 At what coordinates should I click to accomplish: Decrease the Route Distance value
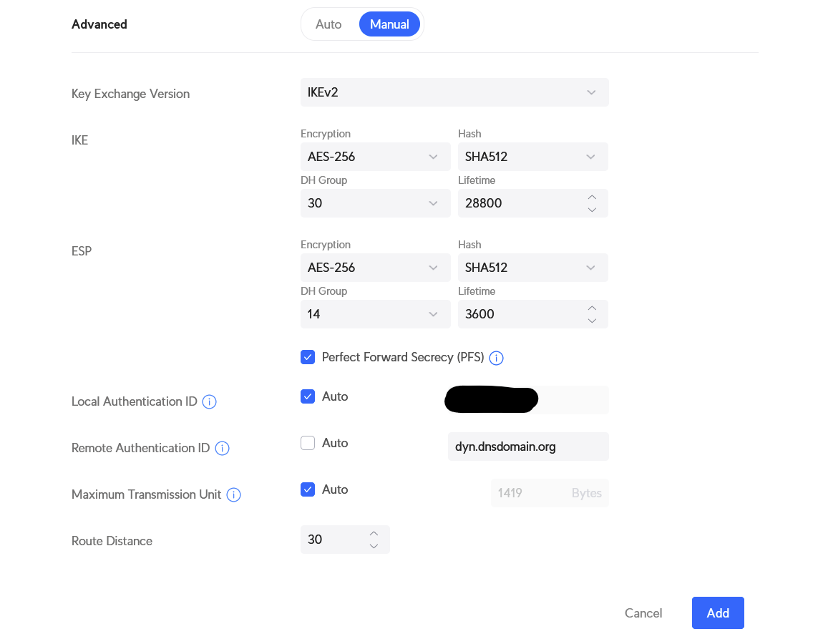tap(374, 546)
